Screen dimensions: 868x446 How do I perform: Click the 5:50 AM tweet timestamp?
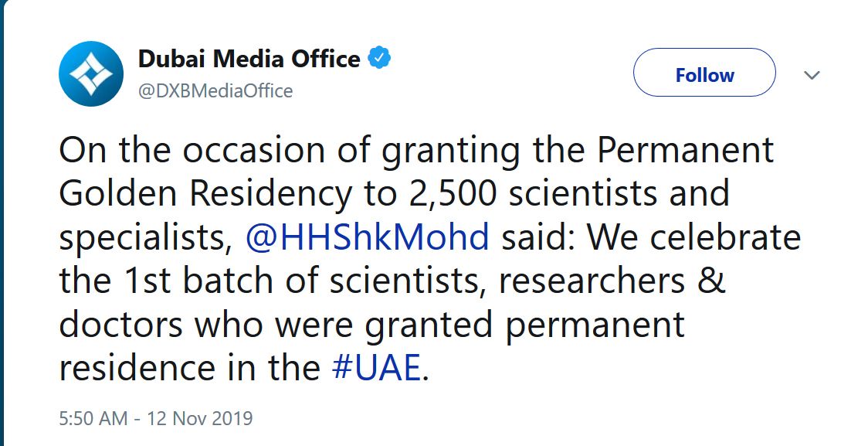click(93, 419)
